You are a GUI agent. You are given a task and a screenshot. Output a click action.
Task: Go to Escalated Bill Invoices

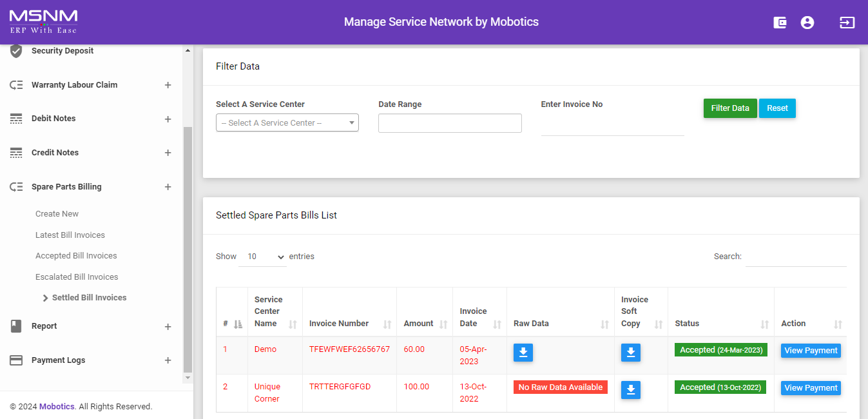(x=77, y=277)
